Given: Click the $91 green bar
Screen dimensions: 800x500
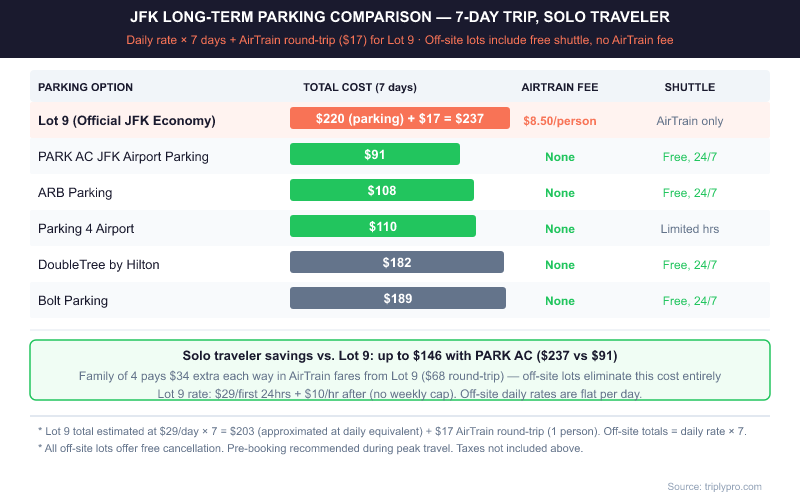Looking at the screenshot, I should pyautogui.click(x=375, y=155).
